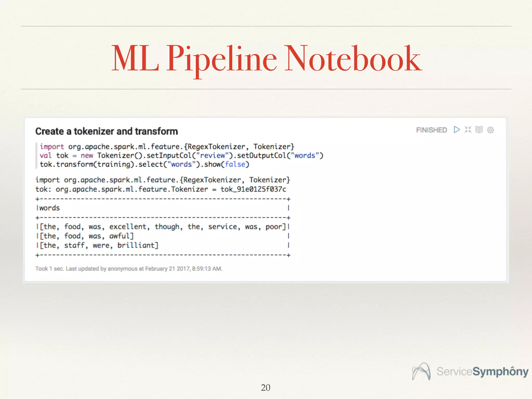Click the "review" string in setInputCol
Image resolution: width=532 pixels, height=399 pixels.
tap(212, 156)
